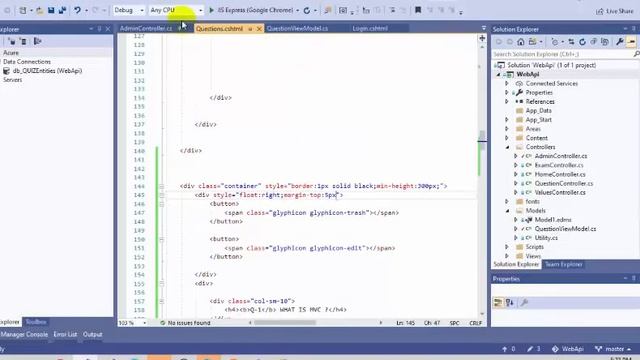
Task: Switch to the Login.cshtml tab
Action: point(370,29)
